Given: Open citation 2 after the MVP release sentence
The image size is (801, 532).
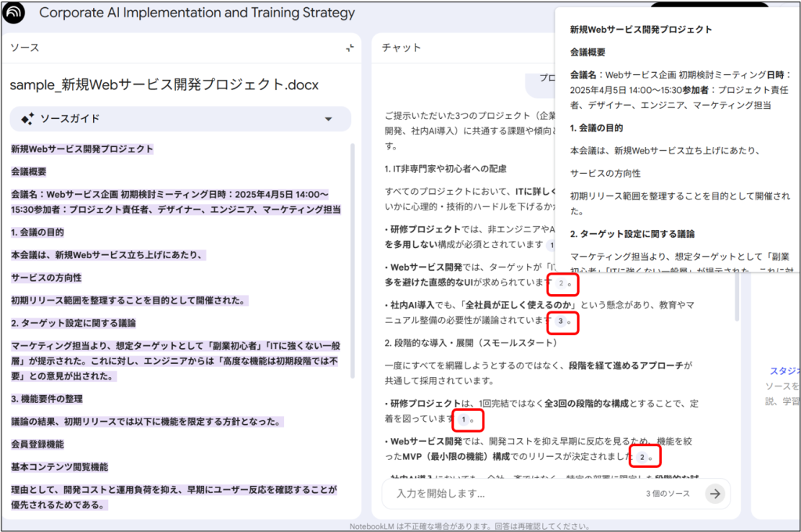Looking at the screenshot, I should 642,456.
